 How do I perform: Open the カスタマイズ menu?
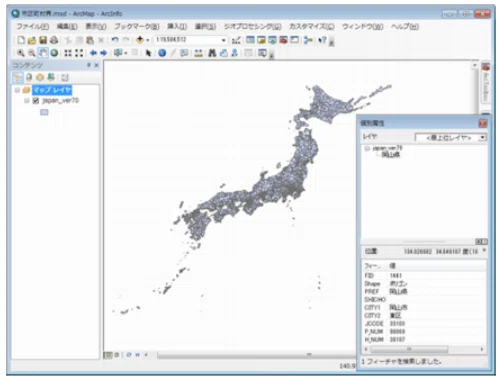click(x=312, y=26)
